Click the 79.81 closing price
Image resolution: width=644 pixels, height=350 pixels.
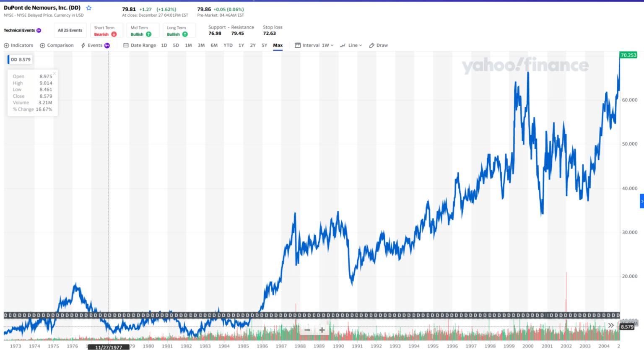tap(129, 9)
